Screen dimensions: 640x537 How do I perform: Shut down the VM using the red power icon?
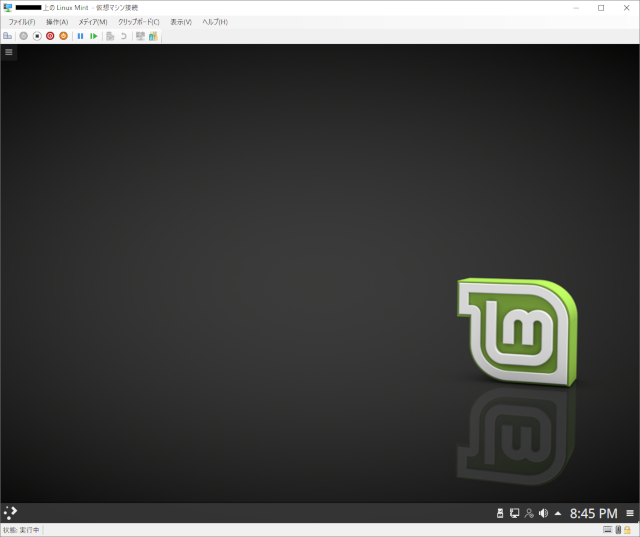[x=50, y=36]
